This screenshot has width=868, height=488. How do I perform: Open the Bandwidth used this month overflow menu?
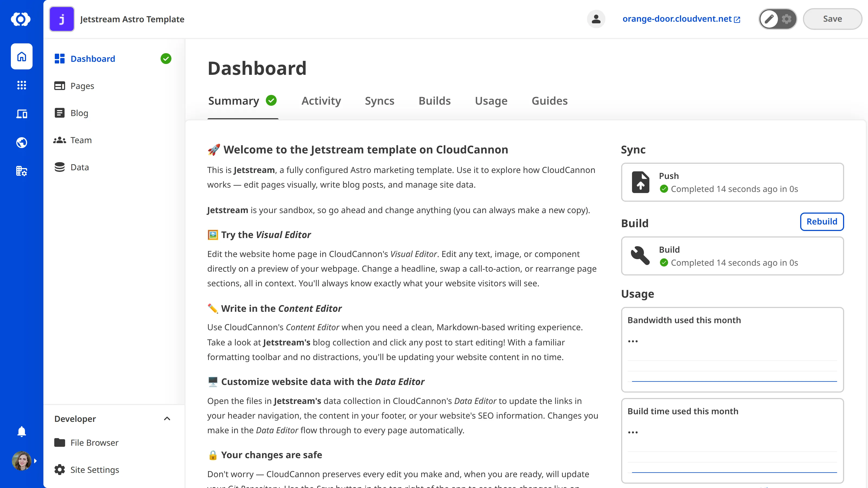point(633,341)
